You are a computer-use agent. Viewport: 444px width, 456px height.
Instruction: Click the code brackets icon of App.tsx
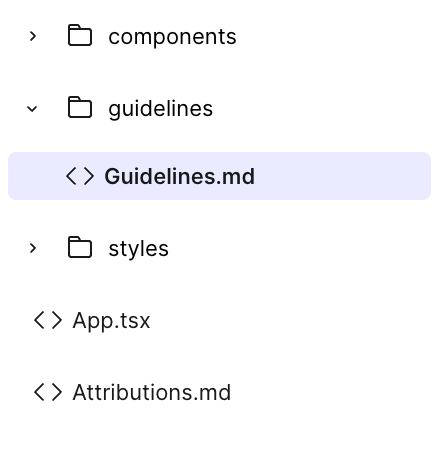(x=48, y=320)
